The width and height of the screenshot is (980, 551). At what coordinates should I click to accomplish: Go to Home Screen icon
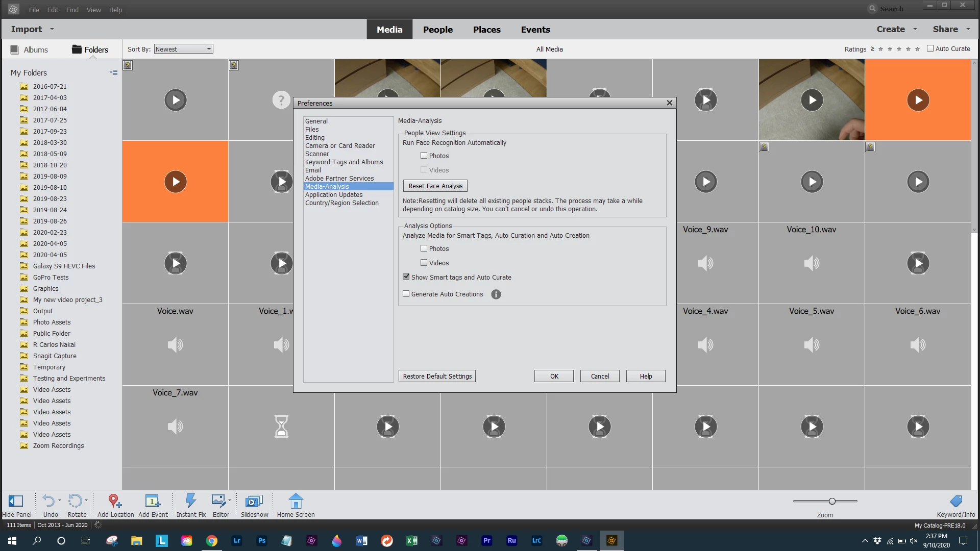296,501
